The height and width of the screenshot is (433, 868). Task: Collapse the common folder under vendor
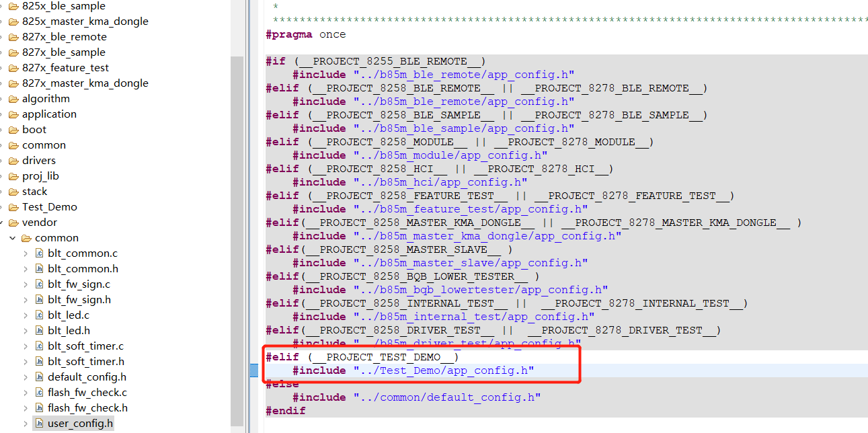pyautogui.click(x=12, y=237)
